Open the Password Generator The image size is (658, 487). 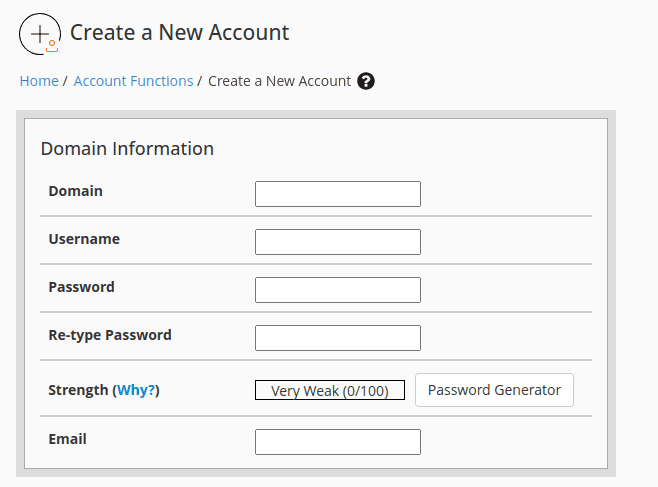tap(494, 390)
